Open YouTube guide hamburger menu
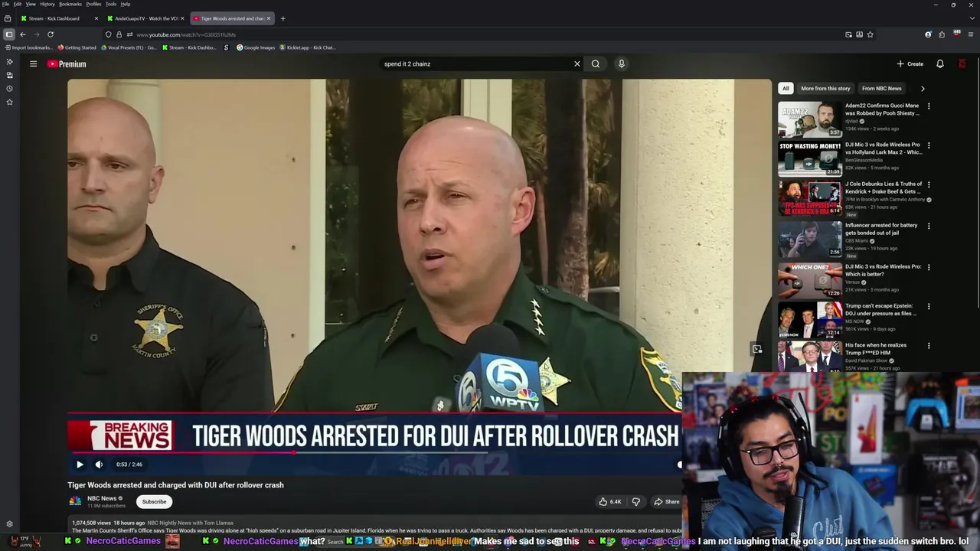 34,64
